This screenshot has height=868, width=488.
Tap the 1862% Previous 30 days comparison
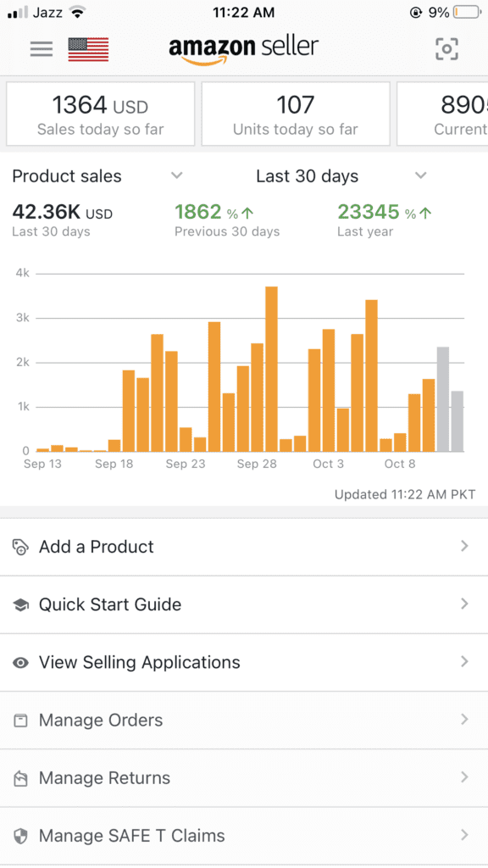227,220
